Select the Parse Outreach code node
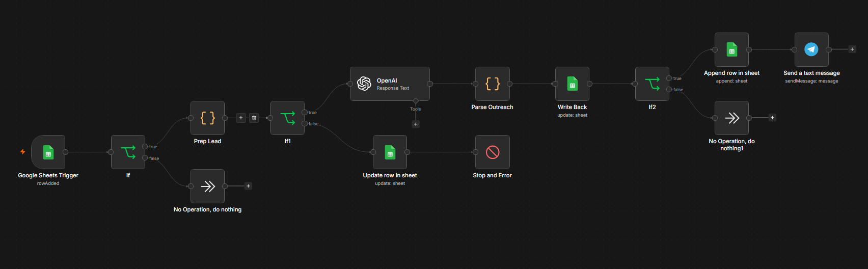Screen dimensions: 868x269 pyautogui.click(x=492, y=84)
